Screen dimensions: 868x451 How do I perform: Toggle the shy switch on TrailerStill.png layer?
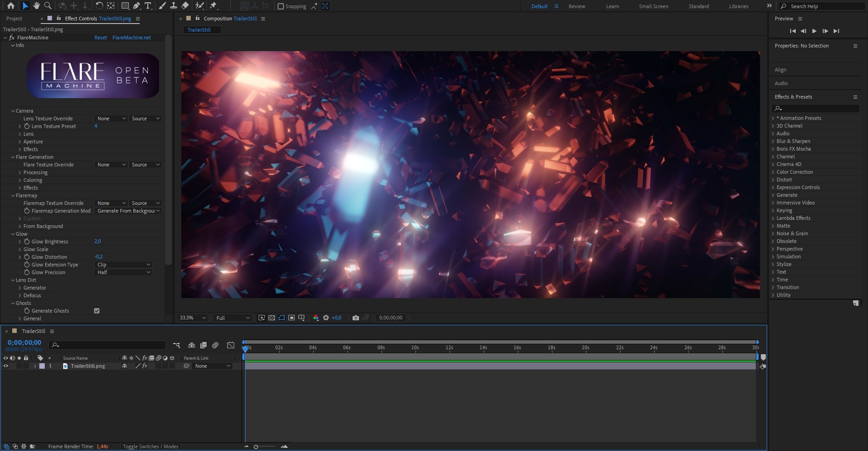[124, 366]
